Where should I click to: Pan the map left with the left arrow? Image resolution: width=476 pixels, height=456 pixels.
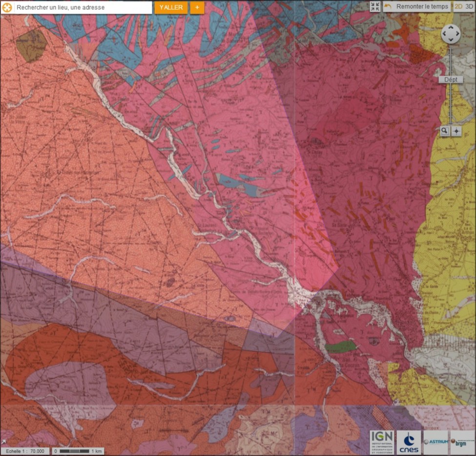click(444, 34)
